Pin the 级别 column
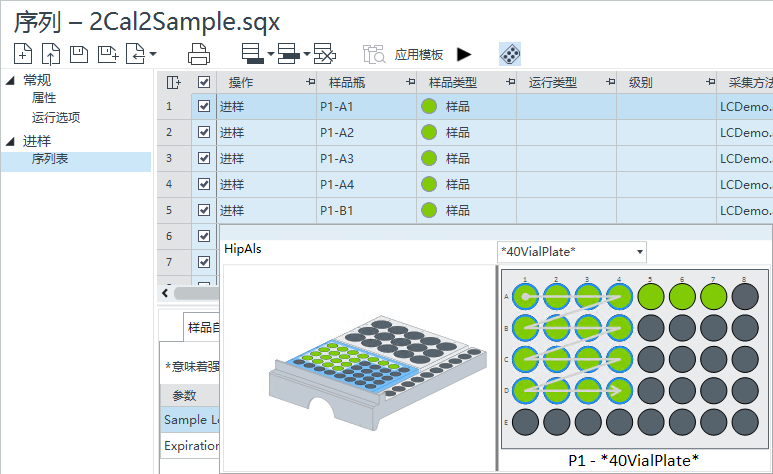This screenshot has width=773, height=474. point(710,82)
